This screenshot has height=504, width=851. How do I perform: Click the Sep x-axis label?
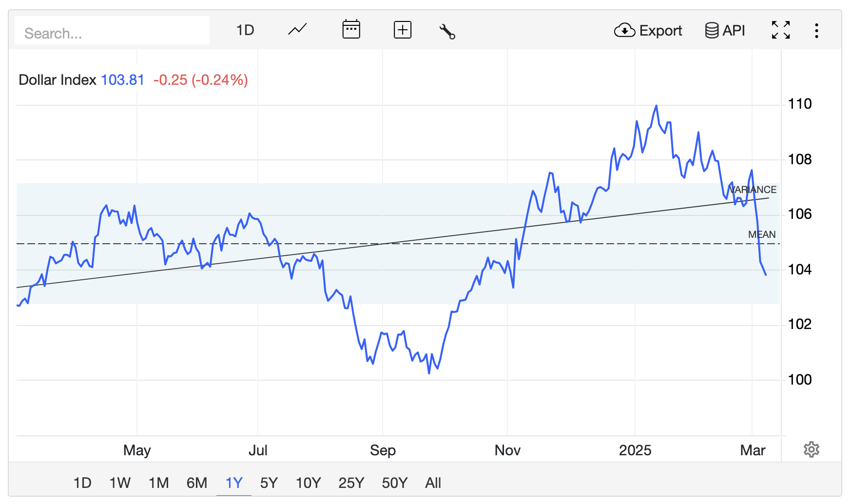pyautogui.click(x=383, y=450)
